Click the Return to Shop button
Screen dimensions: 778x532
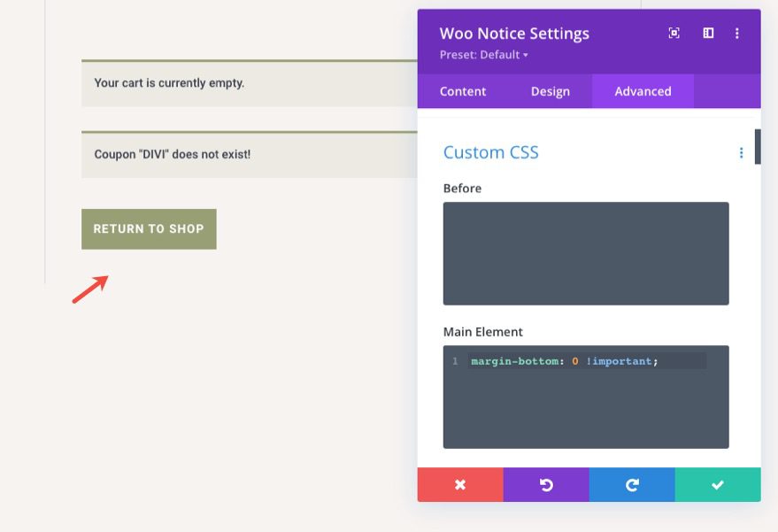149,228
